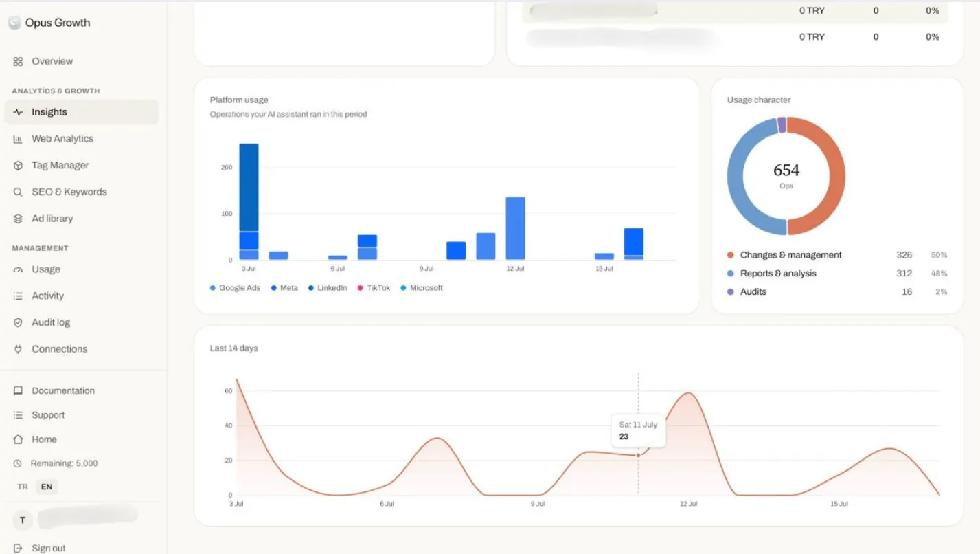The height and width of the screenshot is (554, 980).
Task: Toggle LinkedIn legend series
Action: pyautogui.click(x=328, y=288)
